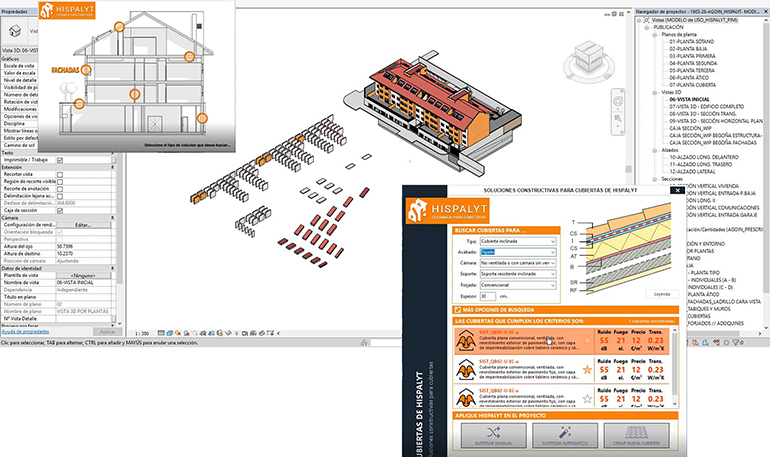Collapse the Alzados tree node
This screenshot has height=457, width=770.
pyautogui.click(x=654, y=150)
